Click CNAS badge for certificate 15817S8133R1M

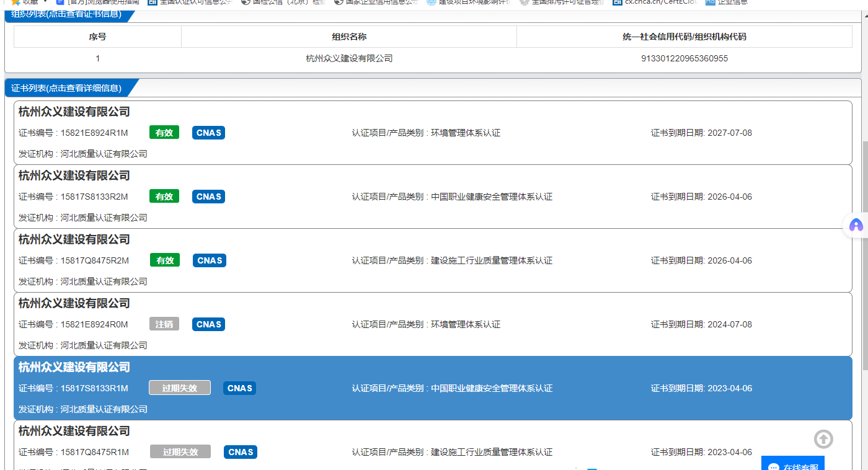[x=240, y=388]
